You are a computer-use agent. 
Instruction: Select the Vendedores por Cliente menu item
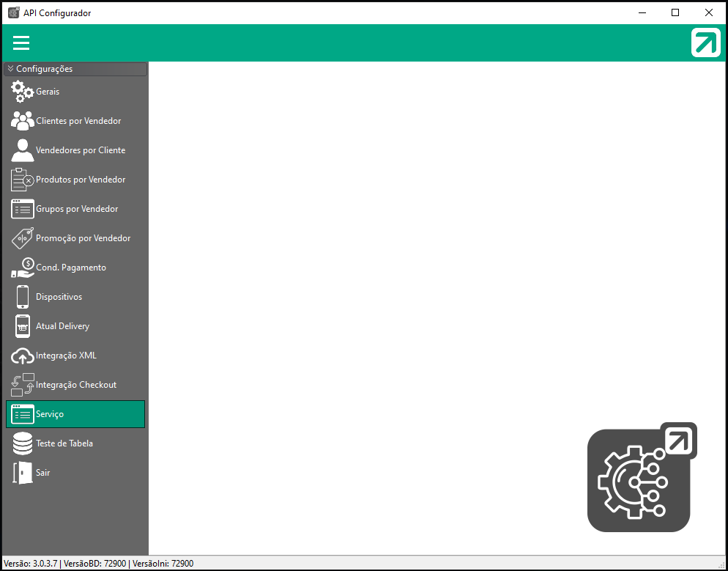tap(80, 150)
